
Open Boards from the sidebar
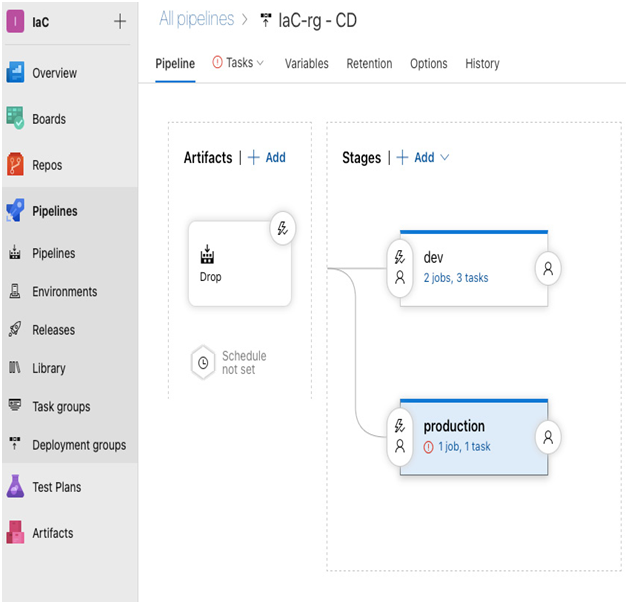click(49, 119)
